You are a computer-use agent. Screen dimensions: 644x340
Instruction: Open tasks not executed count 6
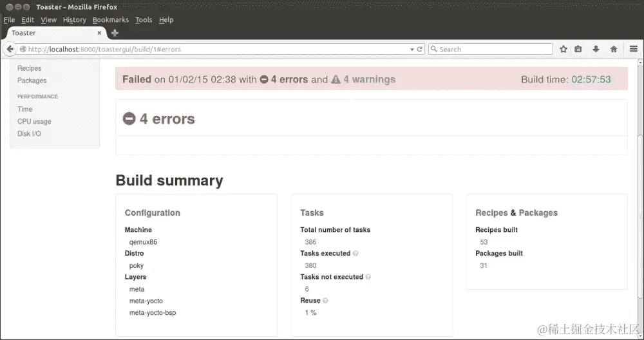point(307,289)
